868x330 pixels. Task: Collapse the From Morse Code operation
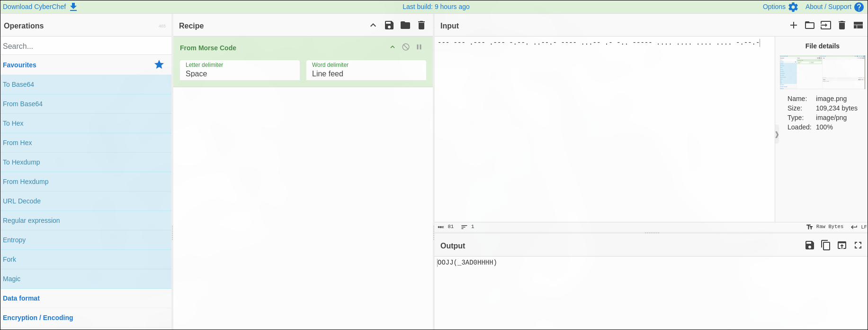393,47
